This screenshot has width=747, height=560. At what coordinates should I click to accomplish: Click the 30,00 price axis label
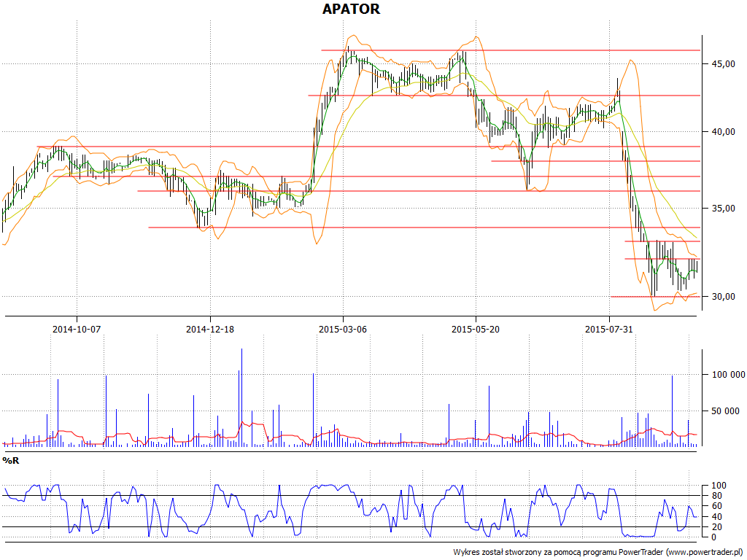(723, 297)
